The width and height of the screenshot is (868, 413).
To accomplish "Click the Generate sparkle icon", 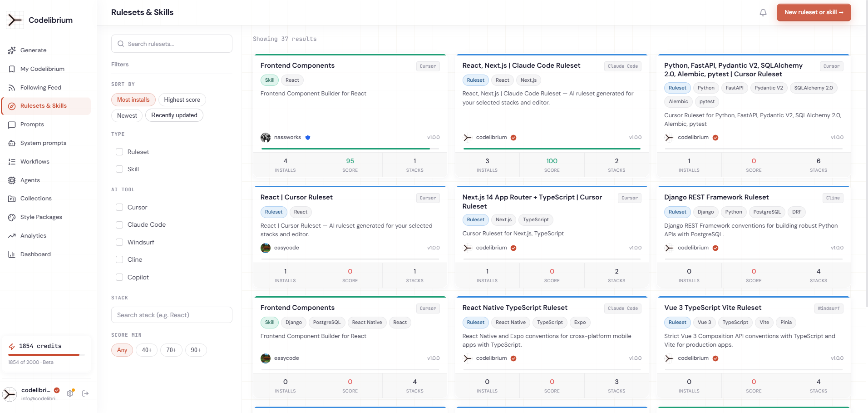I will click(12, 50).
